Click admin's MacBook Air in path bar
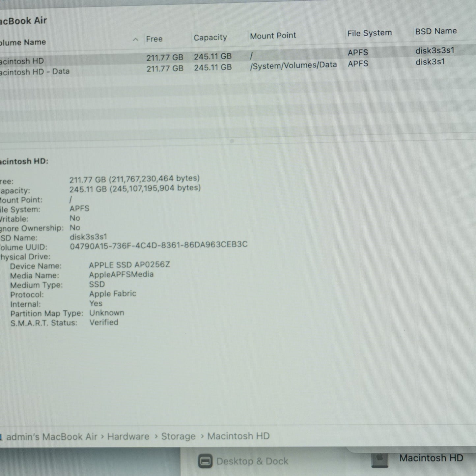The height and width of the screenshot is (476, 476). (x=52, y=437)
